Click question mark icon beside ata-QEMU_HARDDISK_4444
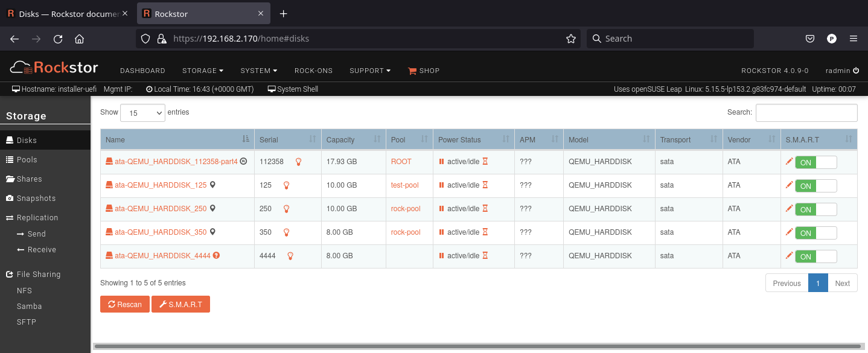The image size is (868, 353). tap(216, 256)
